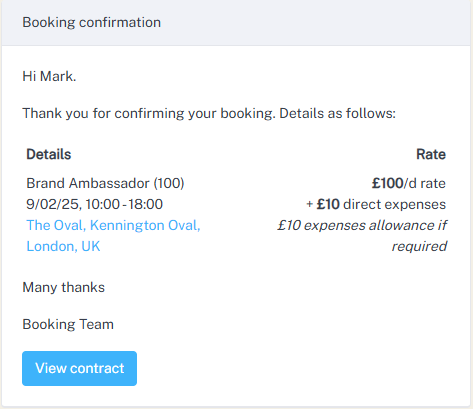Click the bold £100 day rate amount
The image size is (473, 409).
(387, 183)
